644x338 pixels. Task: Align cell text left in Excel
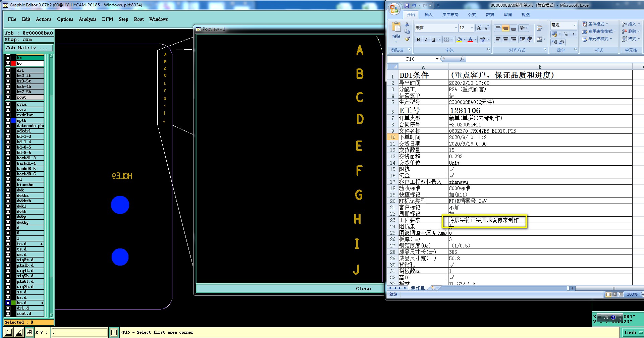click(498, 39)
